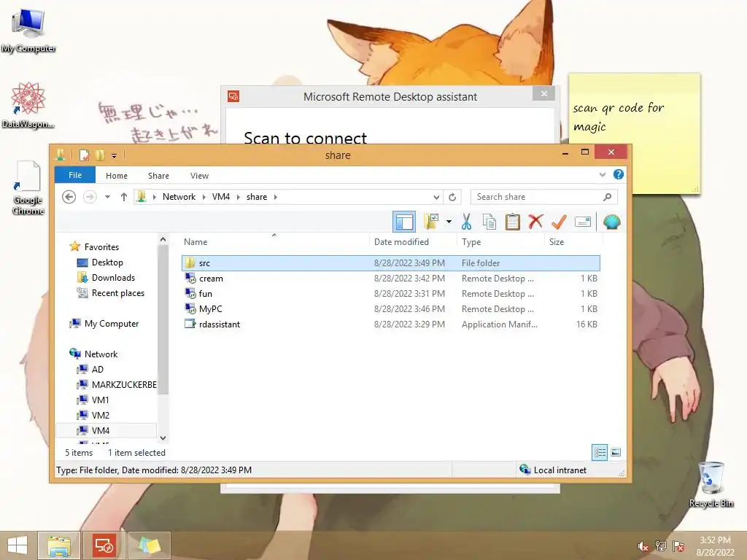Viewport: 747px width, 560px height.
Task: Switch to large icons view in status bar
Action: click(616, 452)
